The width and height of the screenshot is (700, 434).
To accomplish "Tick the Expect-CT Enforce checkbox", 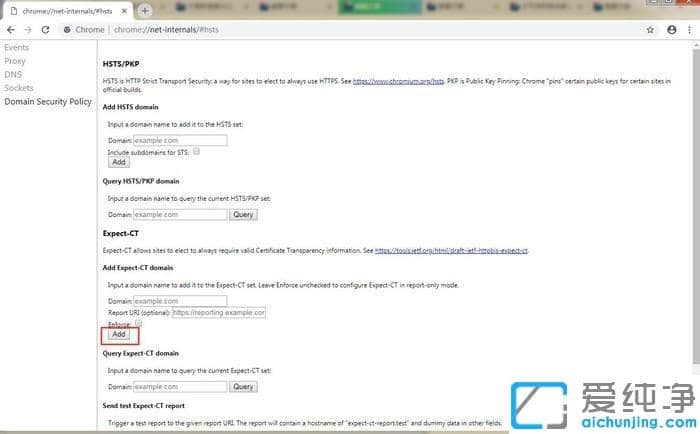I will tap(138, 323).
